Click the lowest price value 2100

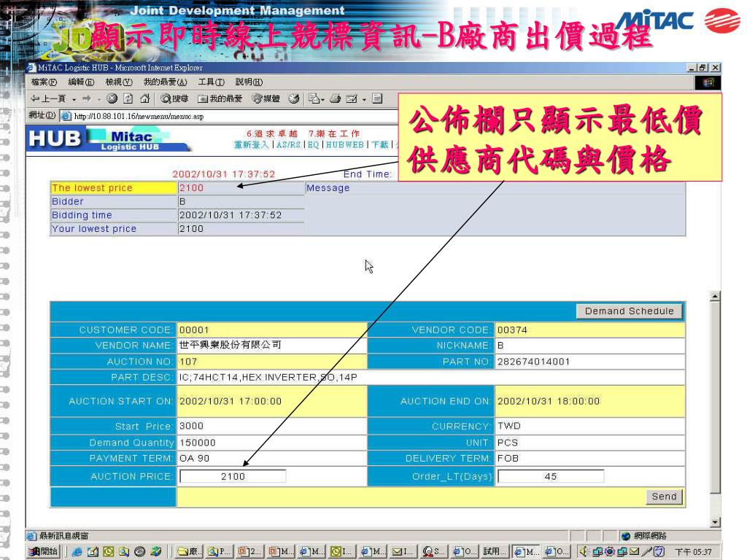[x=192, y=187]
